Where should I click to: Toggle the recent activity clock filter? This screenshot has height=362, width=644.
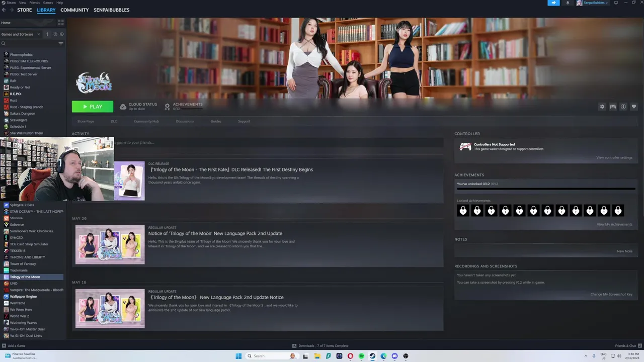click(55, 34)
